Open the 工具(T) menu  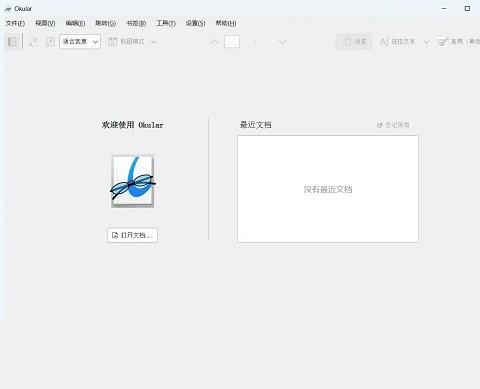point(166,23)
